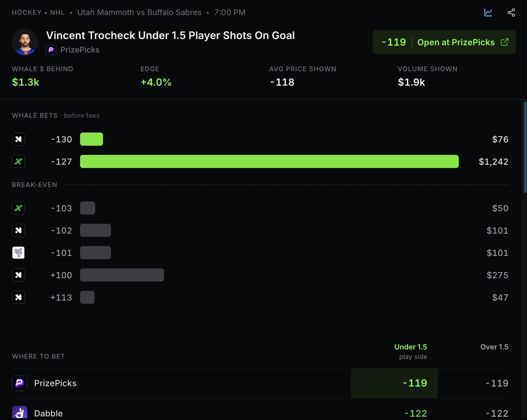Click the green X icon on the -127 row
The height and width of the screenshot is (420, 527).
18,161
